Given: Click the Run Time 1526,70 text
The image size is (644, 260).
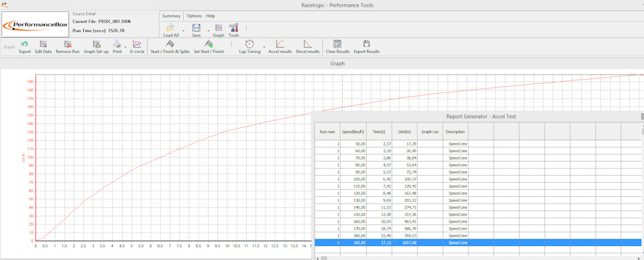Looking at the screenshot, I should click(98, 30).
